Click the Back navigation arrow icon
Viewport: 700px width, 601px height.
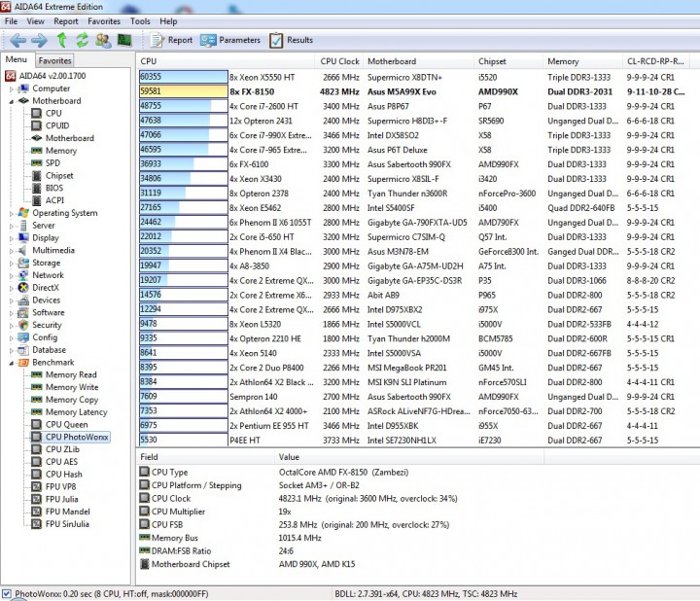coord(17,41)
